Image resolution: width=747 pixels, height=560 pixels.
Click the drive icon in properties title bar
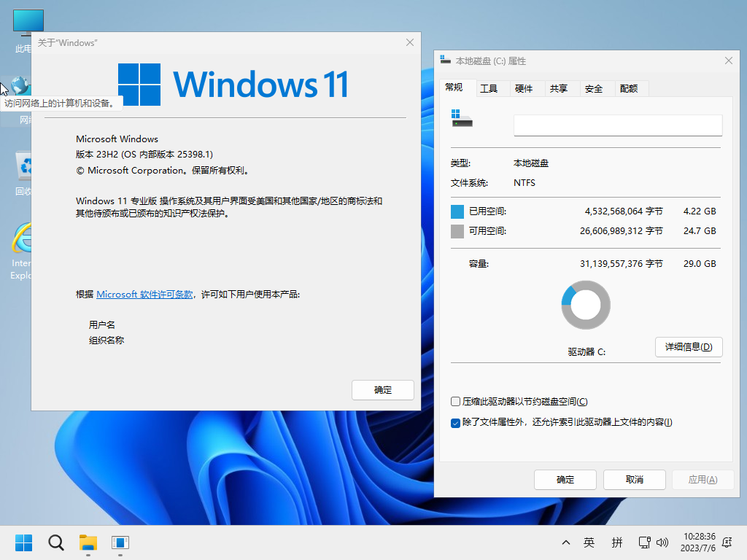[446, 60]
